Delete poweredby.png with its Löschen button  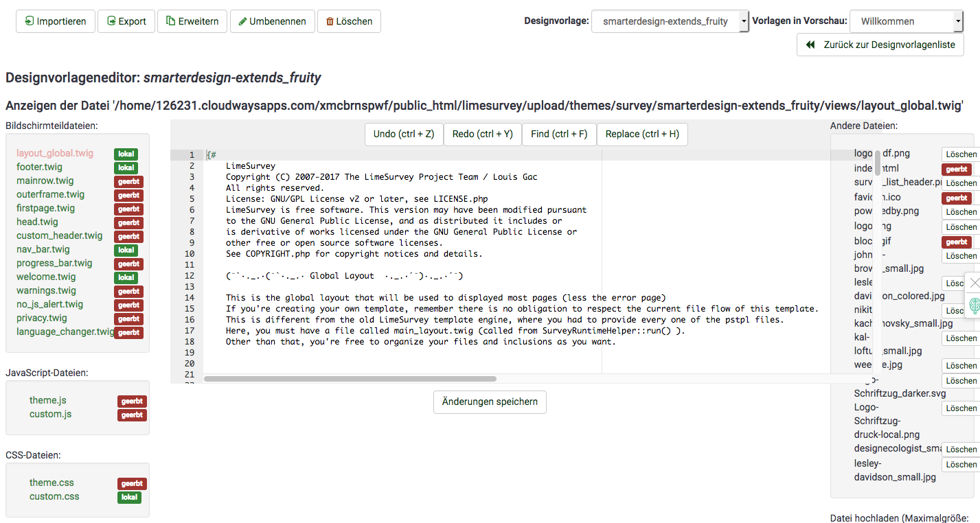click(x=961, y=212)
